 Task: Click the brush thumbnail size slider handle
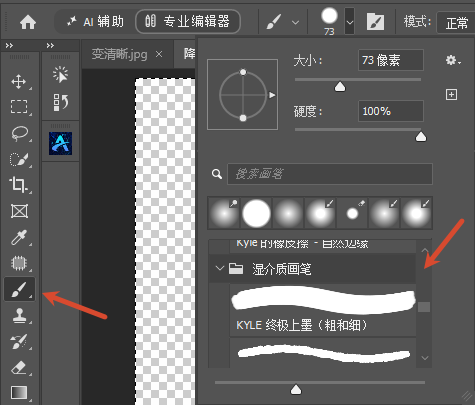coord(296,390)
